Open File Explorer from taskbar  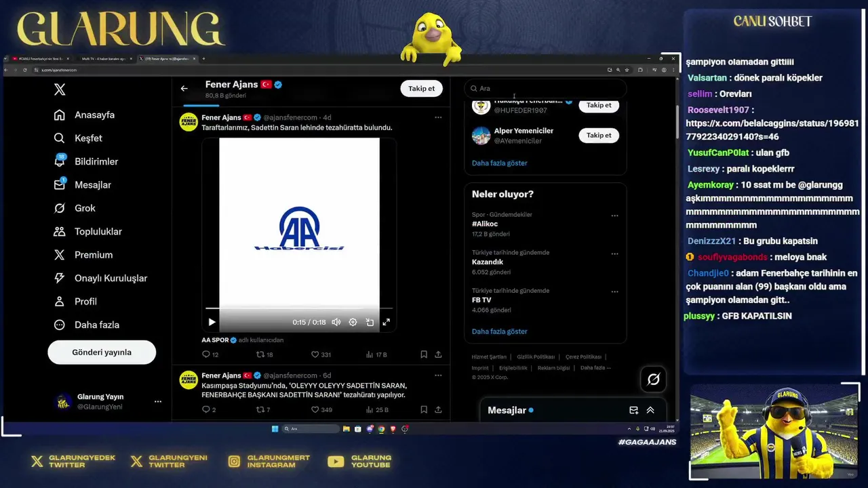(347, 429)
